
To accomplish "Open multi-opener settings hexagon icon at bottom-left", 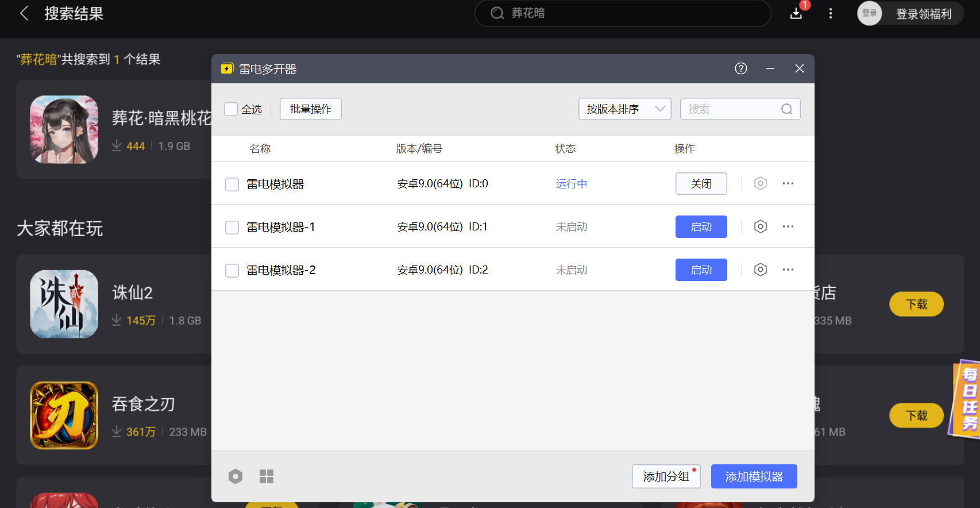I will point(236,476).
